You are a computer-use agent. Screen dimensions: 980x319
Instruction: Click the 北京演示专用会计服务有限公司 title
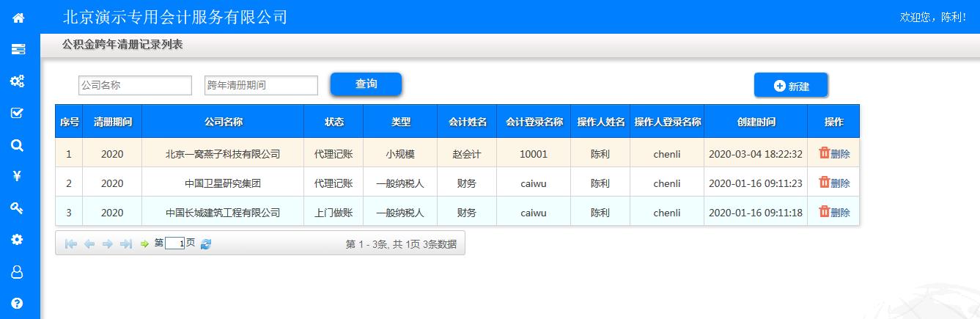pos(175,17)
